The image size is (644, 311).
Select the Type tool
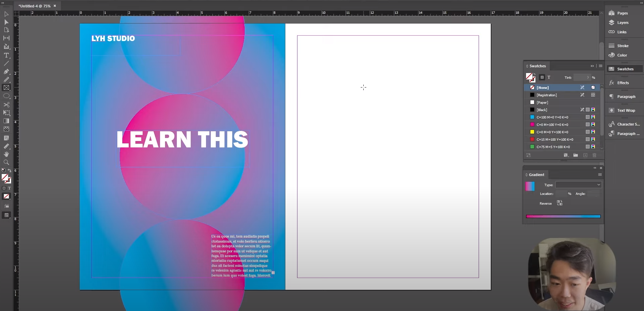point(6,55)
